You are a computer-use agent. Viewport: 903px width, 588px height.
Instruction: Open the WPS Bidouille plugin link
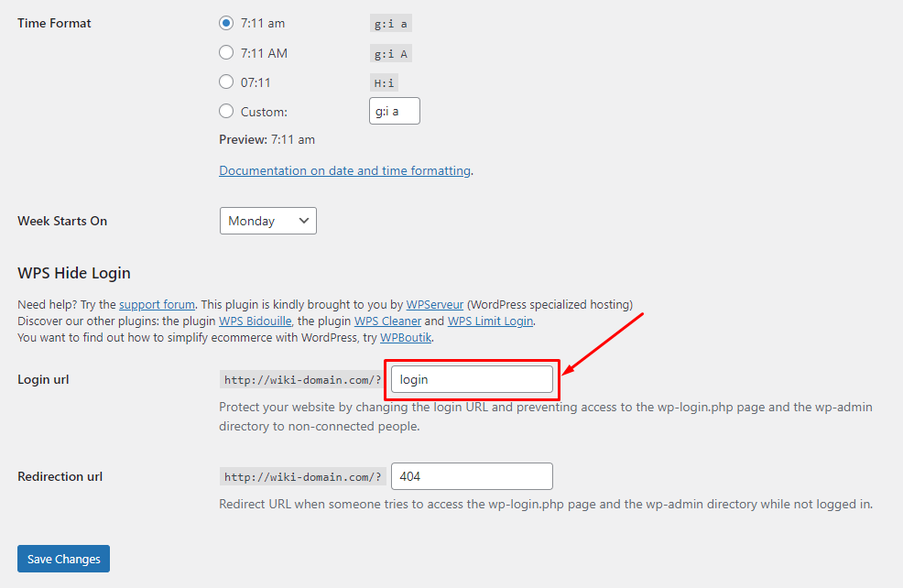coord(256,321)
